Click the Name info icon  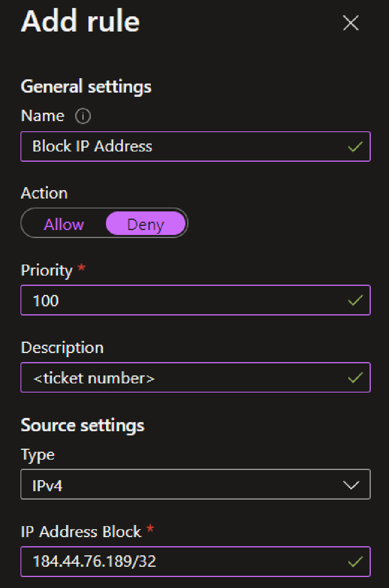[x=83, y=116]
